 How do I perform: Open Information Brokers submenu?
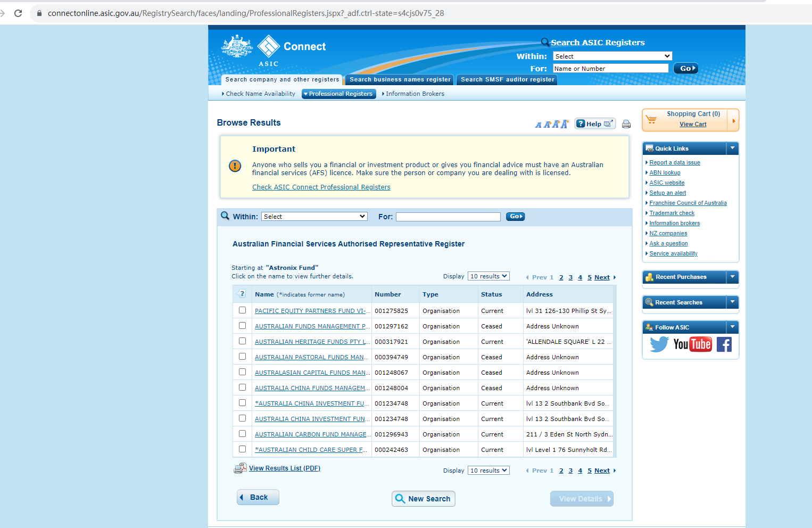(x=415, y=94)
